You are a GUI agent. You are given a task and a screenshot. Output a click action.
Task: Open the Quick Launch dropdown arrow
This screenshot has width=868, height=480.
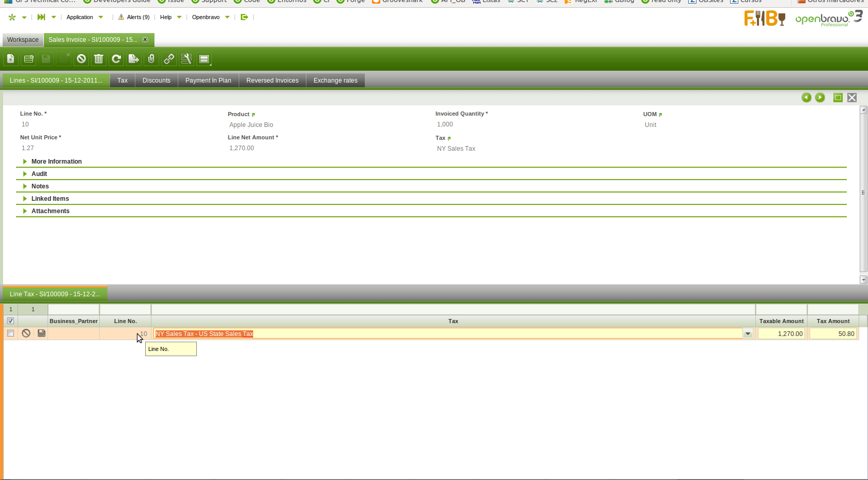(54, 18)
